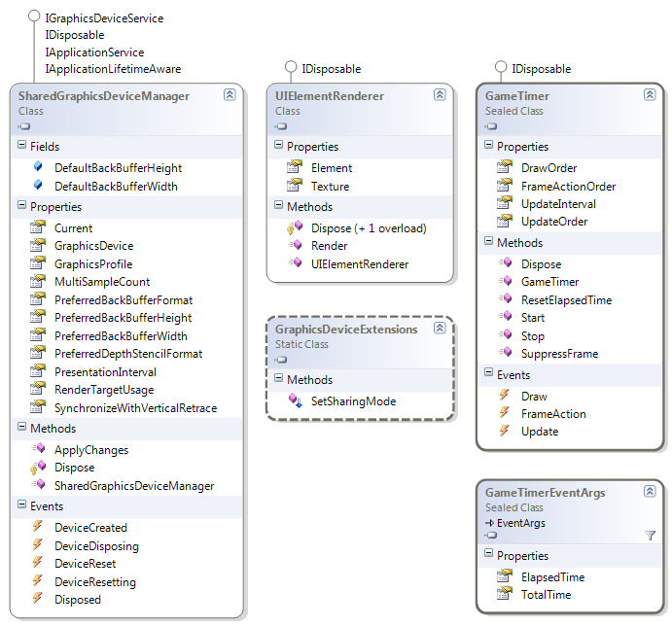This screenshot has height=626, width=672.
Task: Collapse Methods section in SharedGraphicsDeviceManager
Action: [21, 427]
